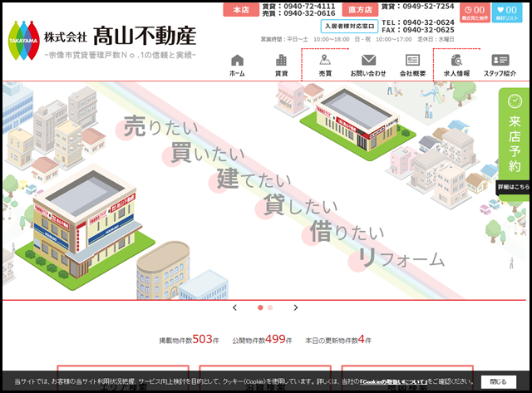Click the 公開物件数 499 count
532x393 pixels.
point(262,340)
